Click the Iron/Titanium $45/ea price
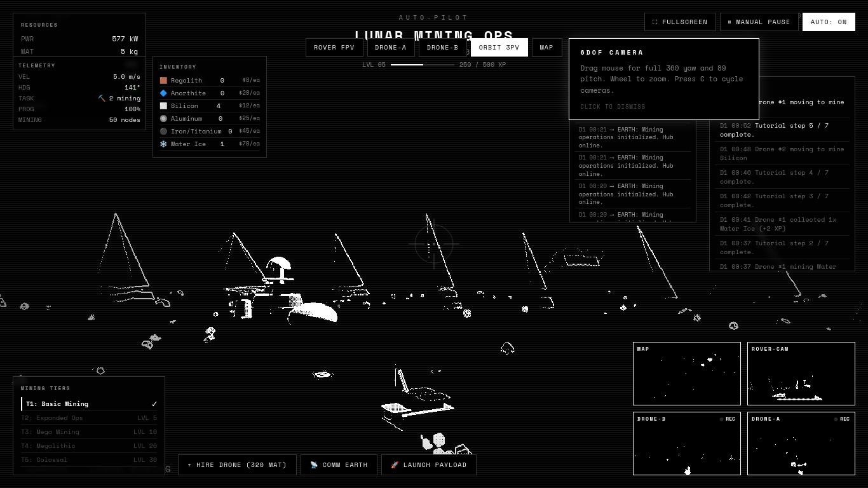Screen dimensions: 868x488 [249, 132]
